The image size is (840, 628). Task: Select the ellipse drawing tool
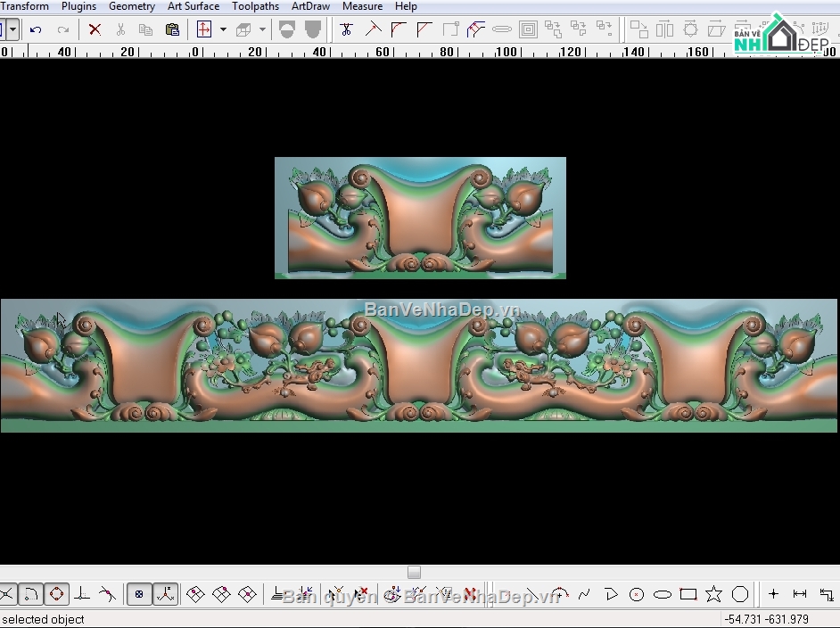point(662,594)
